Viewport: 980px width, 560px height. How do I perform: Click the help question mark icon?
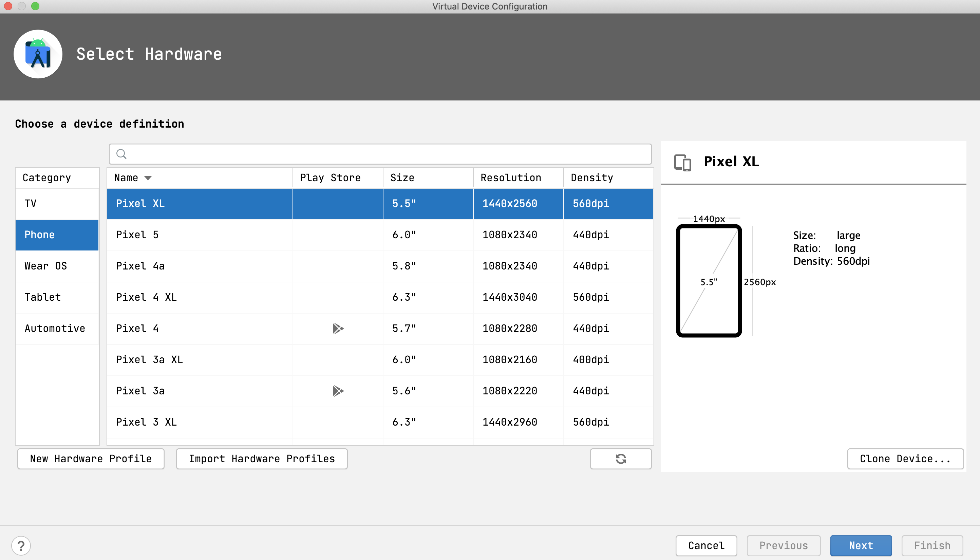pyautogui.click(x=21, y=545)
